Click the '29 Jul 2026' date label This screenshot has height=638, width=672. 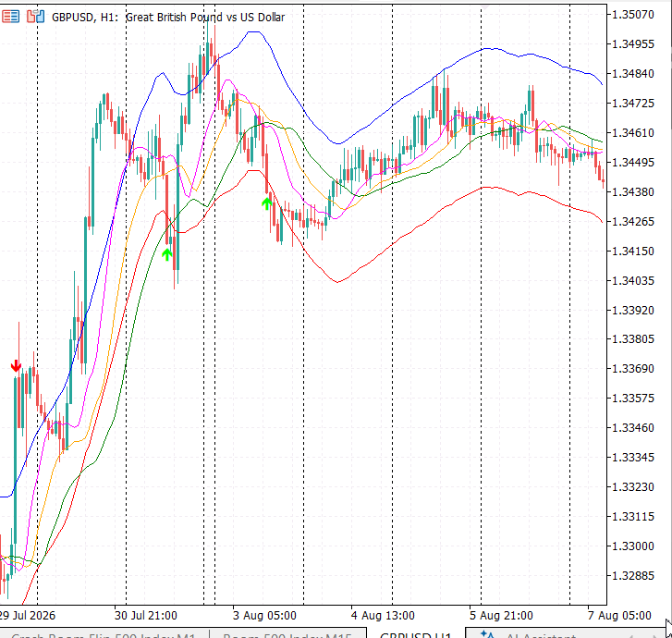[28, 616]
